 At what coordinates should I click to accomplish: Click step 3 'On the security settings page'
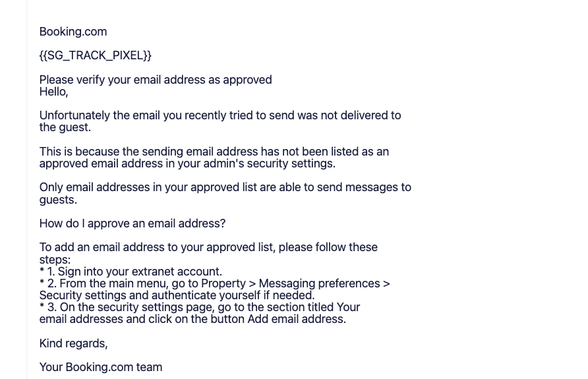[x=200, y=307]
